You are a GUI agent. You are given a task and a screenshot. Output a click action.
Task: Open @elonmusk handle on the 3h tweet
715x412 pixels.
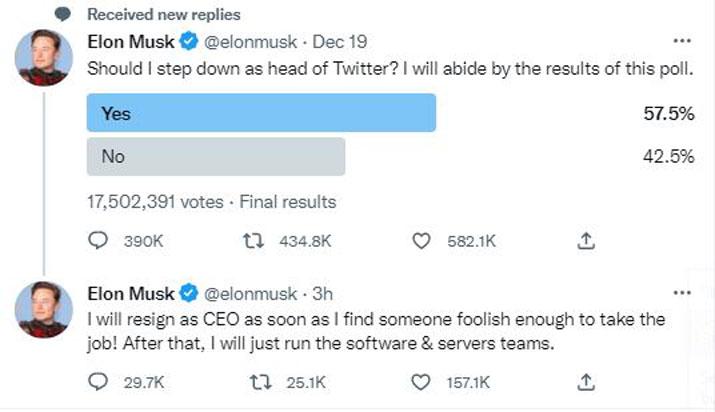pos(250,294)
